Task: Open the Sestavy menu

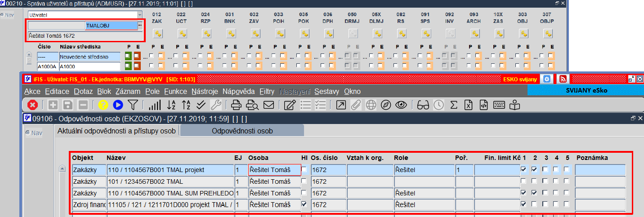Action: point(326,91)
